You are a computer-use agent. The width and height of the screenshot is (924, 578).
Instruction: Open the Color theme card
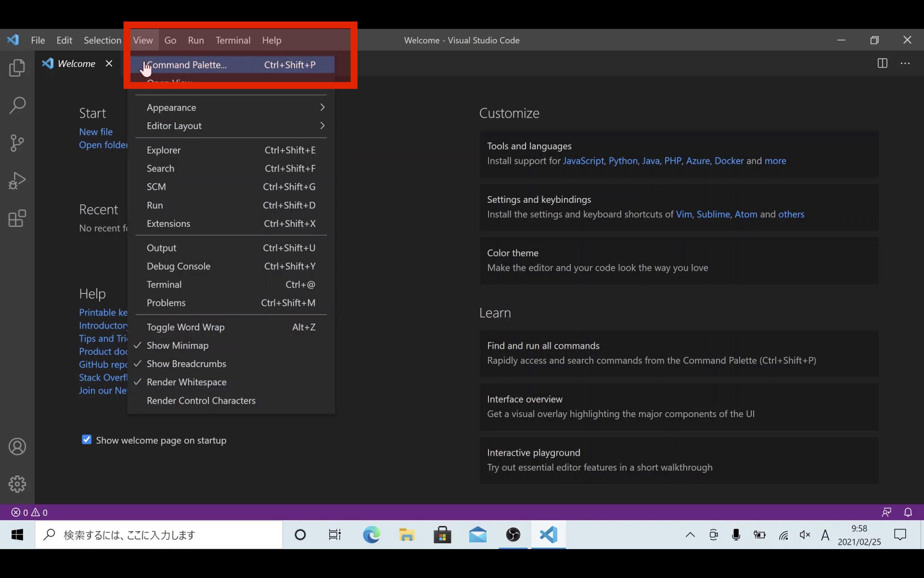679,261
